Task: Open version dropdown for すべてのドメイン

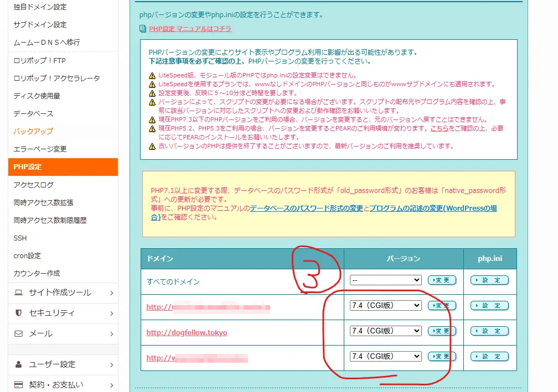Action: pyautogui.click(x=385, y=280)
